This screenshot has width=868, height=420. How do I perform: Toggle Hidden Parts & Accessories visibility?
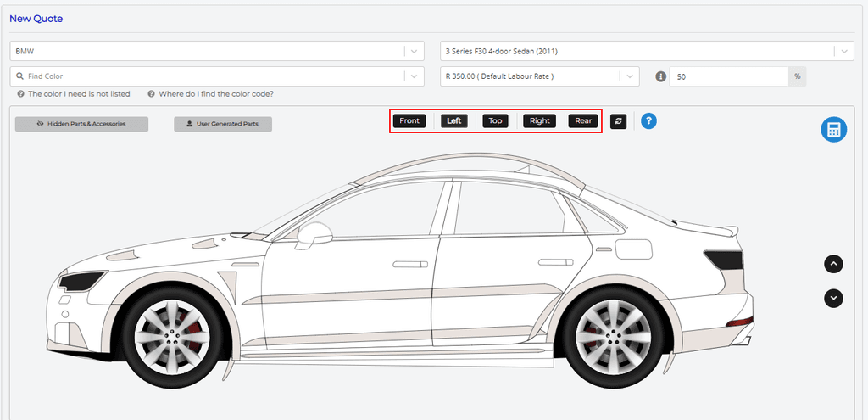click(81, 124)
